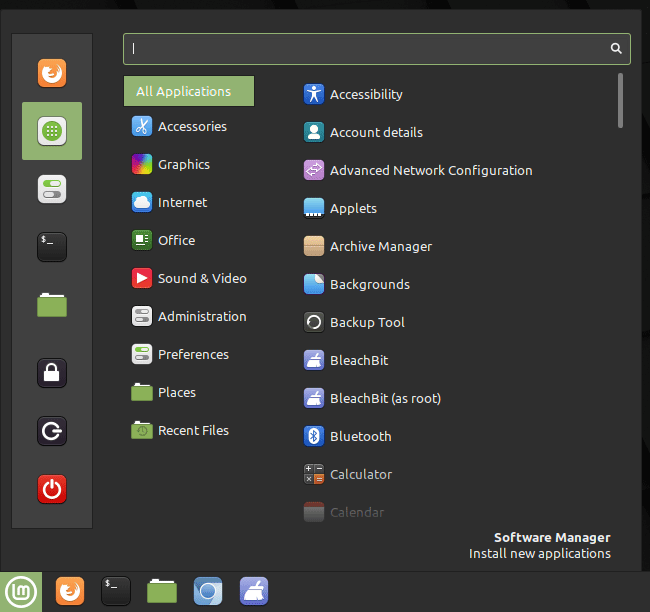Open Accessibility application

point(353,94)
